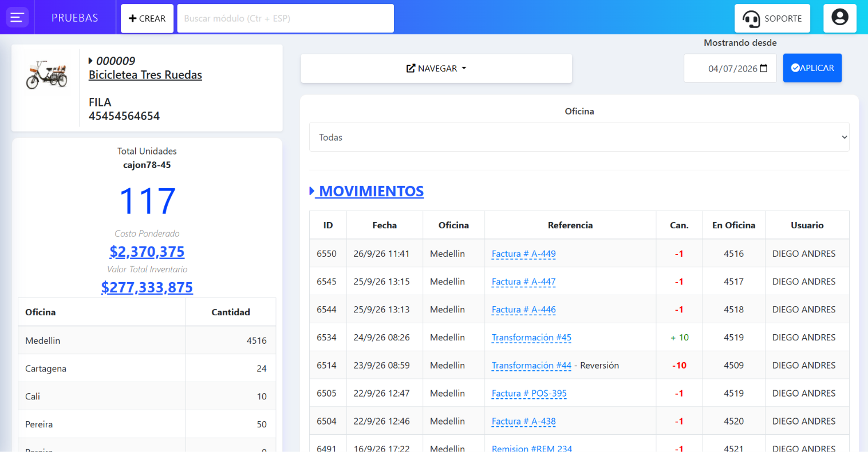Click movement ID 6505 cell
Image resolution: width=868 pixels, height=452 pixels.
pyautogui.click(x=327, y=394)
